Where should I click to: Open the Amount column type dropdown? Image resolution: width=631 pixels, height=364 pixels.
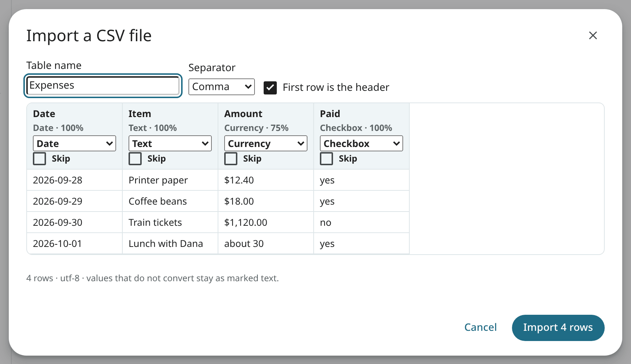[x=266, y=143]
